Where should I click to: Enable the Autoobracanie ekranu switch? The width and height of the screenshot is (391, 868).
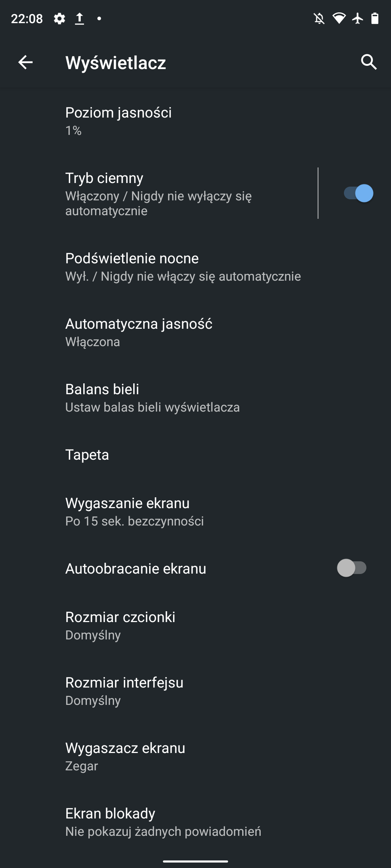tap(352, 568)
